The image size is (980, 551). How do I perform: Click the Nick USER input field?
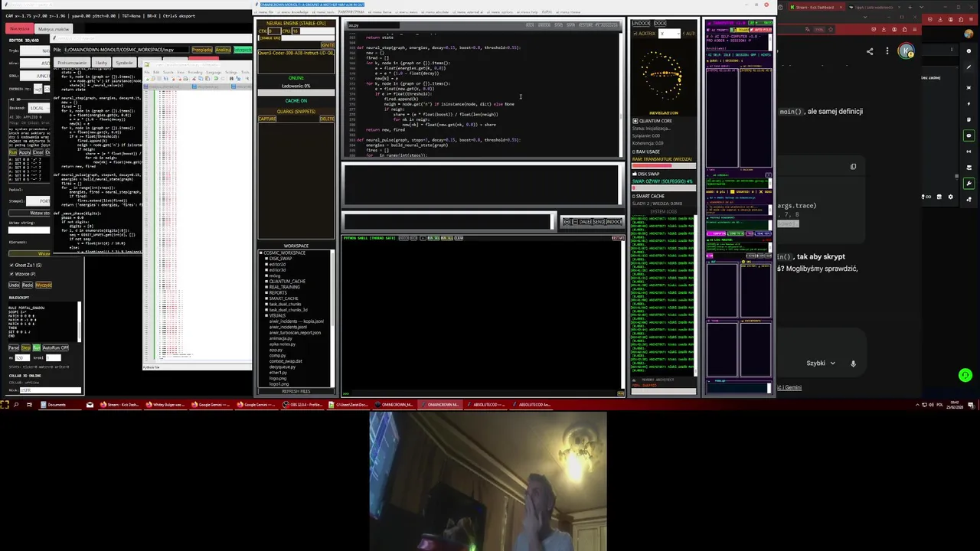click(x=50, y=390)
